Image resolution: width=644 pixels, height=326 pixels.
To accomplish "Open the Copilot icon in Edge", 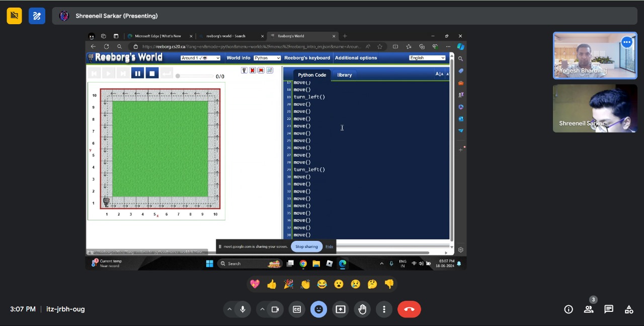I will 460,47.
